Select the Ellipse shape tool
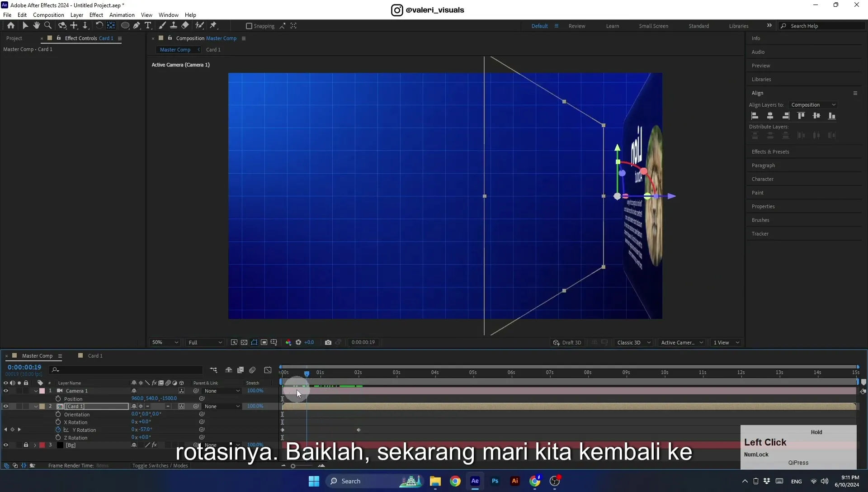Image resolution: width=868 pixels, height=492 pixels. click(125, 26)
